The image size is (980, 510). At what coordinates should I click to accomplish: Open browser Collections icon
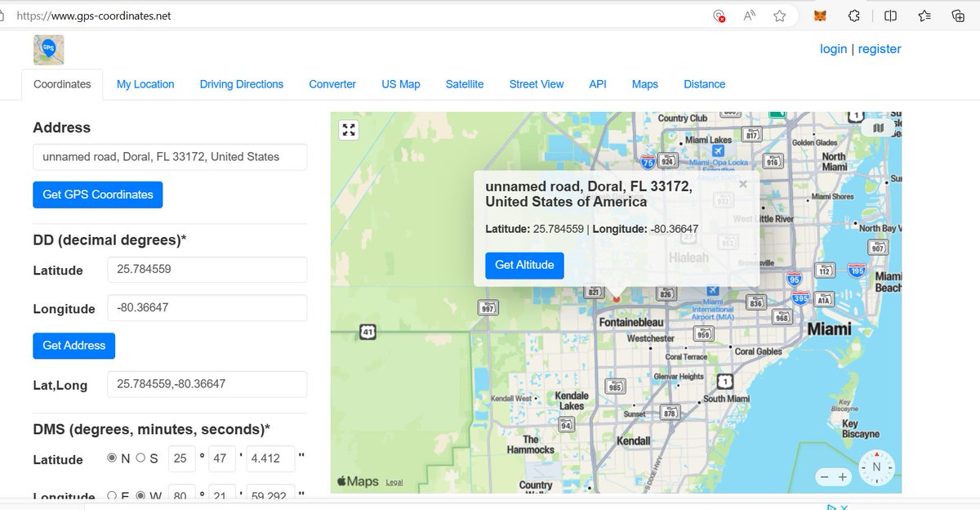(x=959, y=16)
